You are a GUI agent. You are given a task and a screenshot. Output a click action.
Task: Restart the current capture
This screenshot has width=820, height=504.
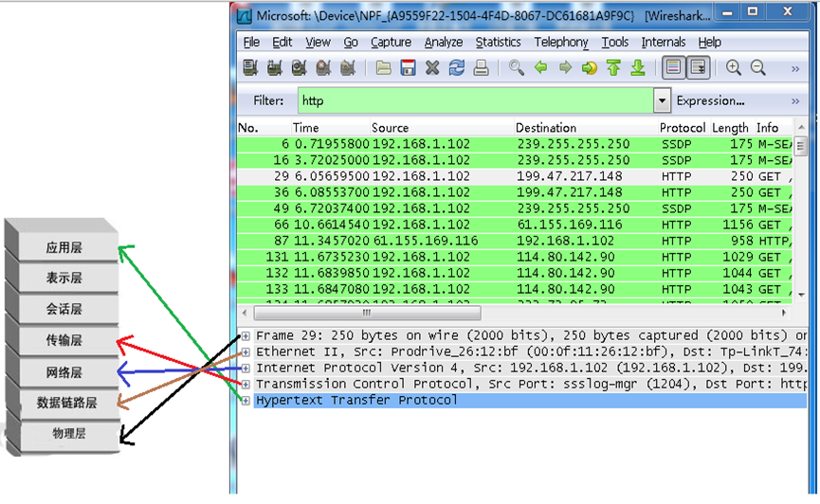coord(348,67)
